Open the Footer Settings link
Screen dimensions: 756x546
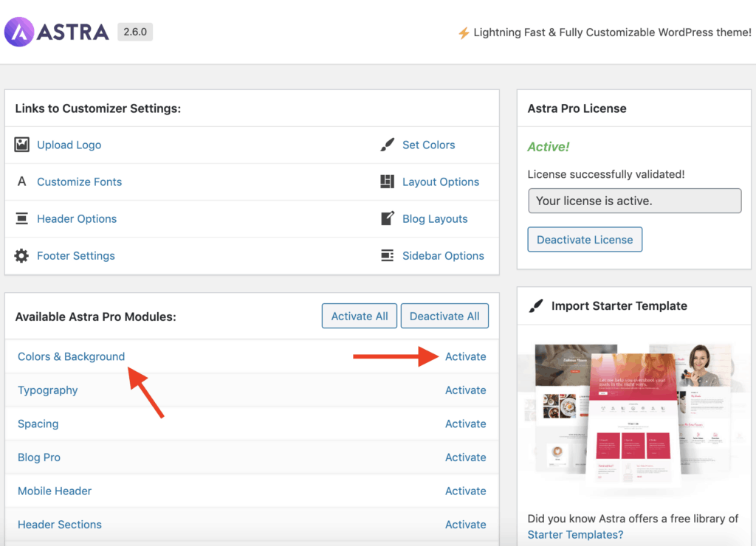[x=76, y=256]
